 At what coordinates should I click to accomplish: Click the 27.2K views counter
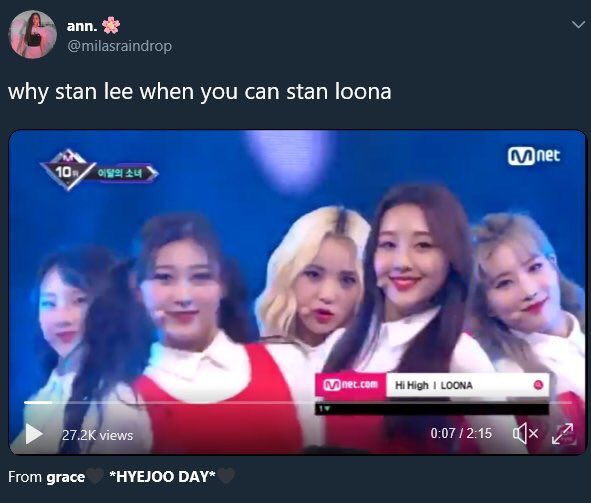(x=97, y=435)
